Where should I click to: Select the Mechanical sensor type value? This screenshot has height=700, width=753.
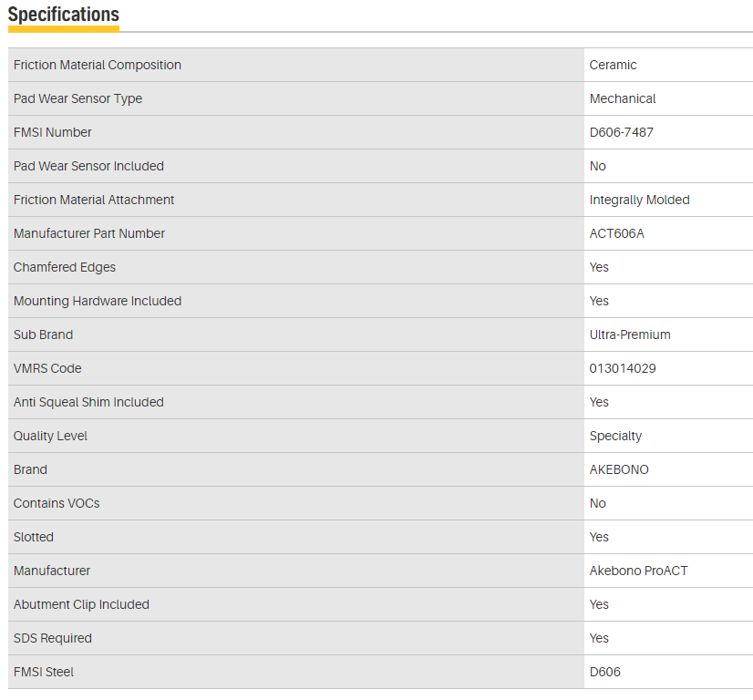[623, 98]
